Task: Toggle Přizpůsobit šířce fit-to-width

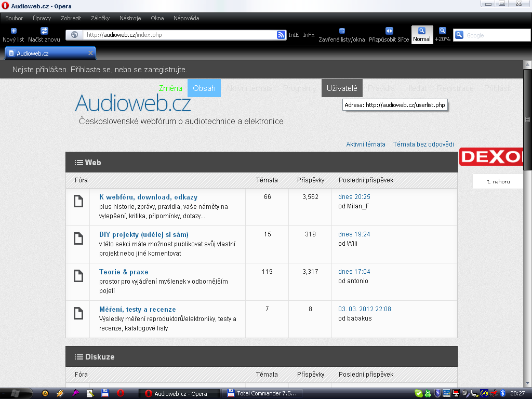Action: pos(389,35)
